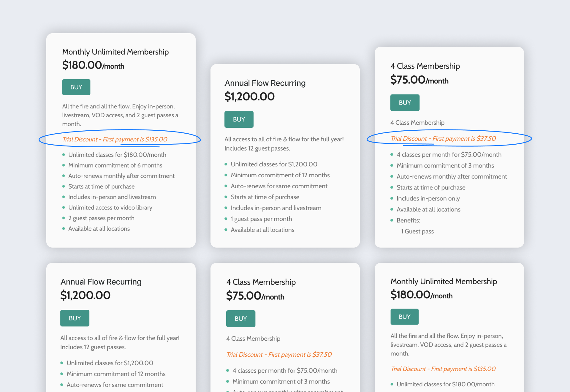Viewport: 570px width, 392px height.
Task: Click the trial discount text on bottom 4 Class card
Action: tap(278, 354)
